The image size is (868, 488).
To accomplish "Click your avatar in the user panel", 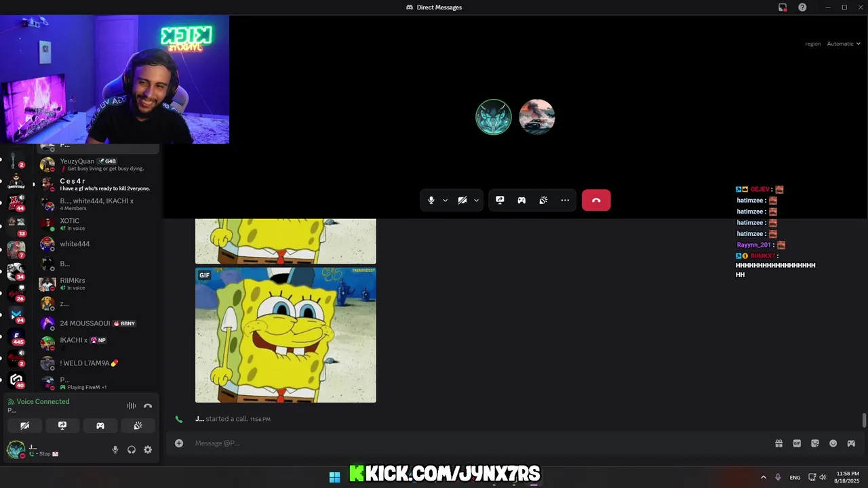I will coord(16,449).
